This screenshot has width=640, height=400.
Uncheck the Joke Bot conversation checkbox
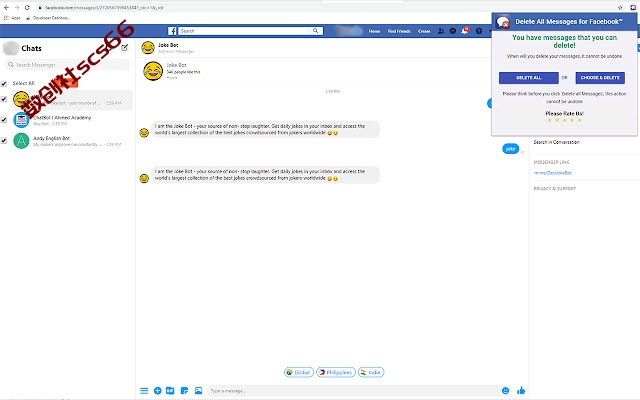coord(4,99)
